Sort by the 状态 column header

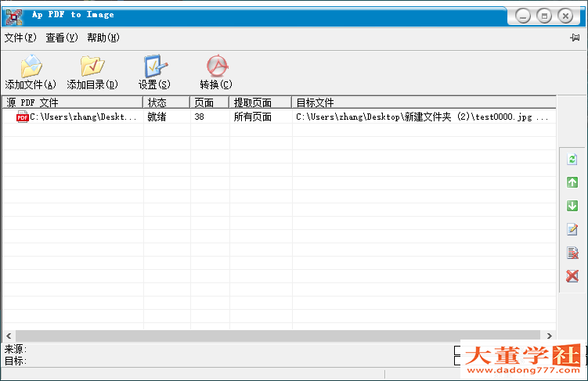tap(166, 102)
